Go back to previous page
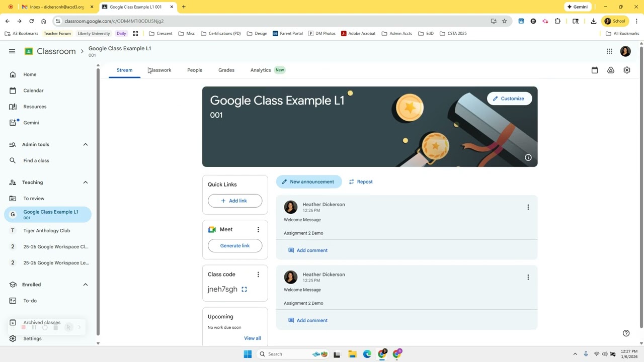The image size is (644, 362). pos(7,21)
